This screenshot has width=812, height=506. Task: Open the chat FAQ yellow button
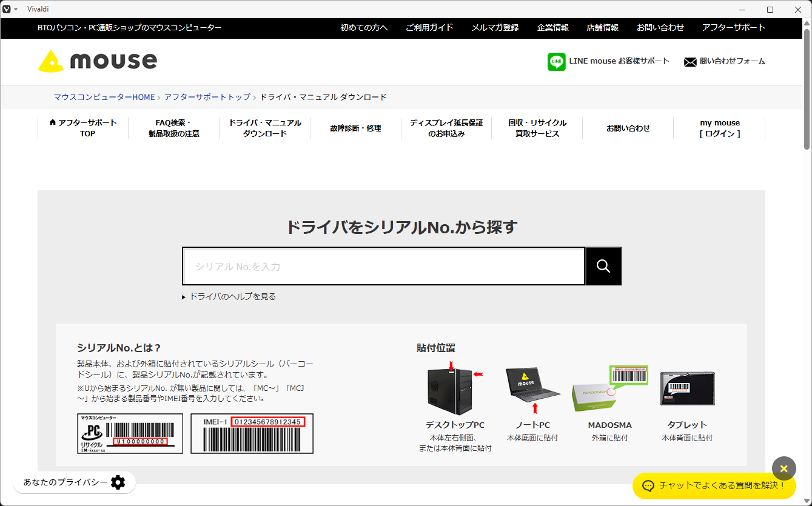tap(714, 485)
